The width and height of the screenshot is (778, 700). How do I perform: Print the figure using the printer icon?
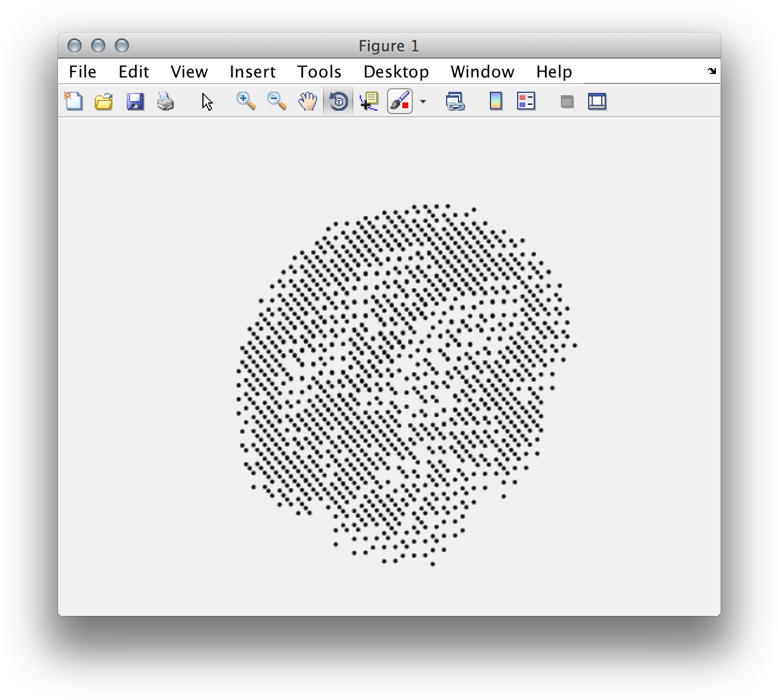pos(166,102)
